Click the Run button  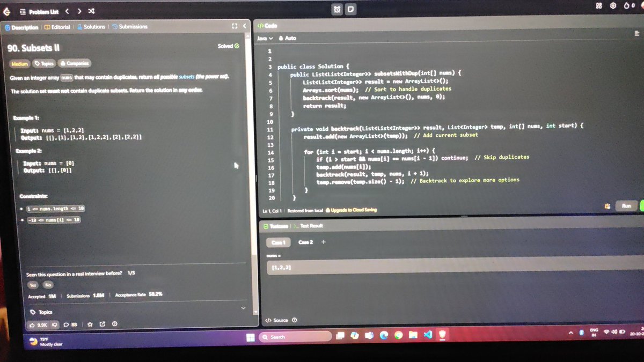click(x=626, y=206)
